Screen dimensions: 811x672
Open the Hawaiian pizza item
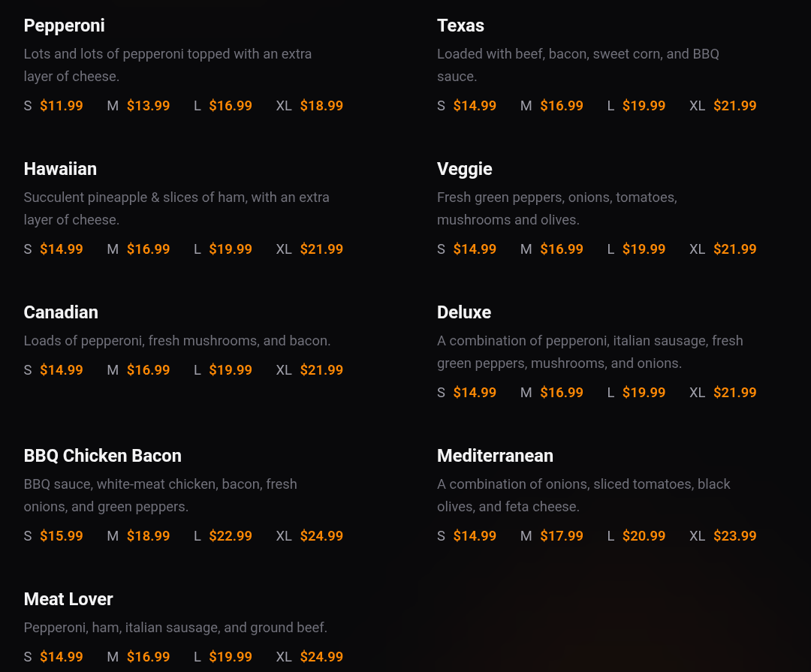pos(60,169)
